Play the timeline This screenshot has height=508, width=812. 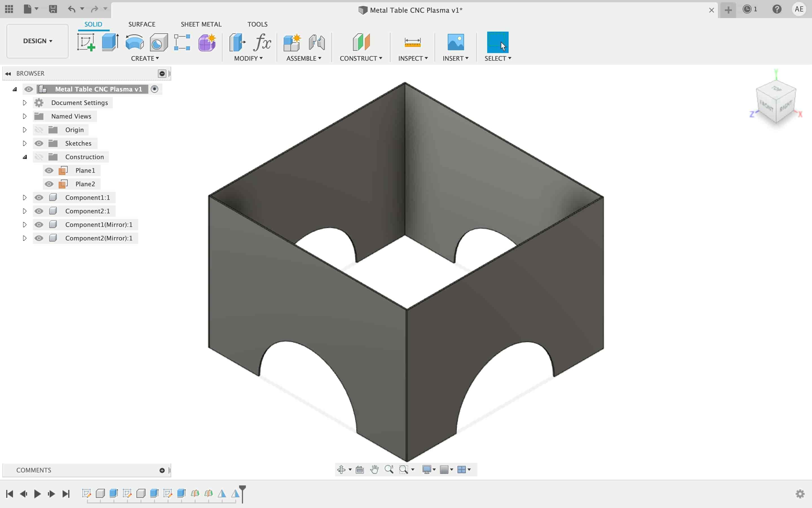(x=37, y=494)
